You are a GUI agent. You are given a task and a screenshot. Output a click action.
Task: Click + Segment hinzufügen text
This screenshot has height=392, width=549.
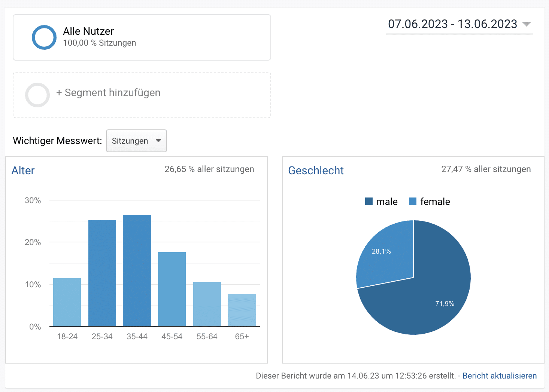pyautogui.click(x=108, y=93)
